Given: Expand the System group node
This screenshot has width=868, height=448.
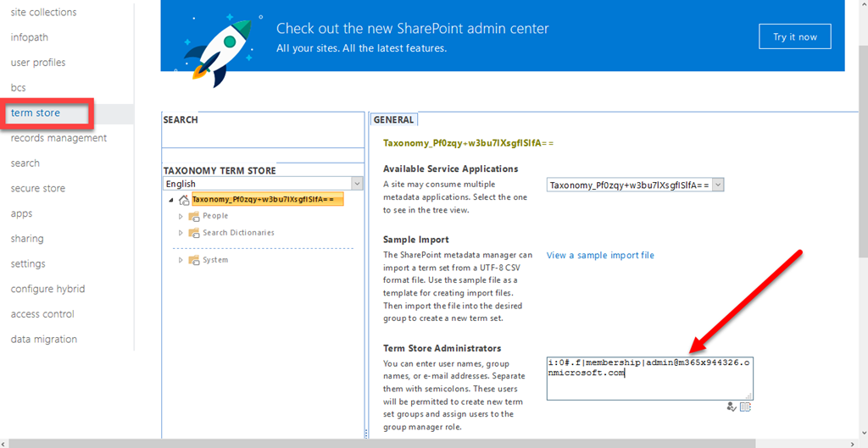Looking at the screenshot, I should 180,260.
